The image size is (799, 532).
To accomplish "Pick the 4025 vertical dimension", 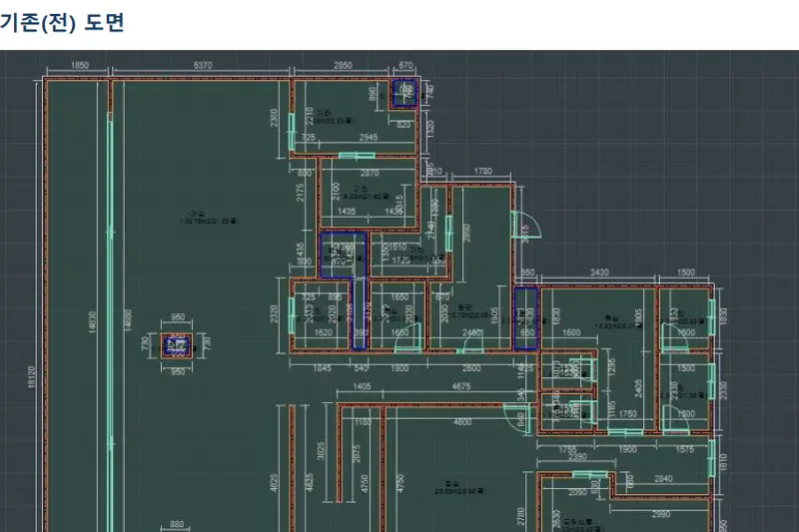I will [274, 483].
